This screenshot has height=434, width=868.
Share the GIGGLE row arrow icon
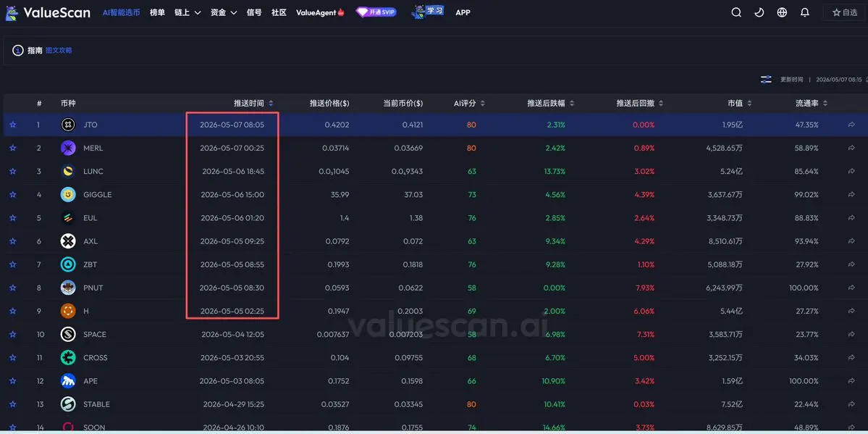pos(851,195)
